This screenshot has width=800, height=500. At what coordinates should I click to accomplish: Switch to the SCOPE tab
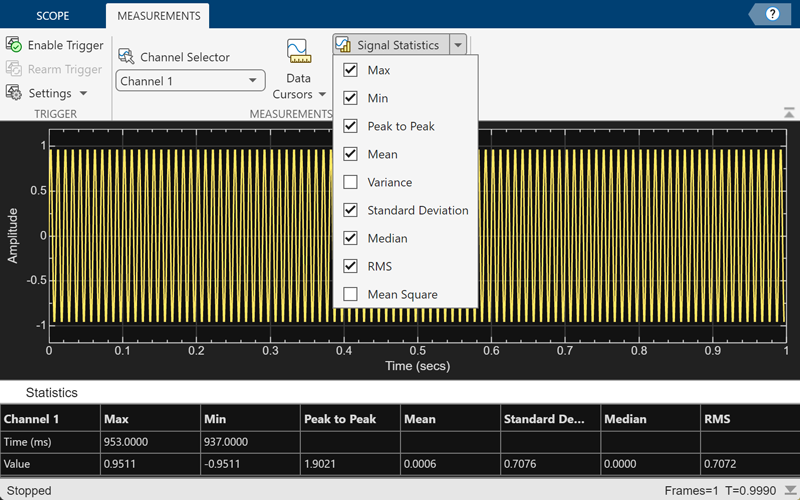click(x=52, y=17)
